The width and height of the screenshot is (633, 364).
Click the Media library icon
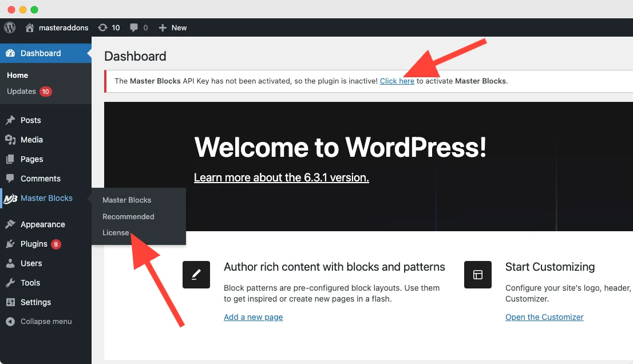click(10, 140)
